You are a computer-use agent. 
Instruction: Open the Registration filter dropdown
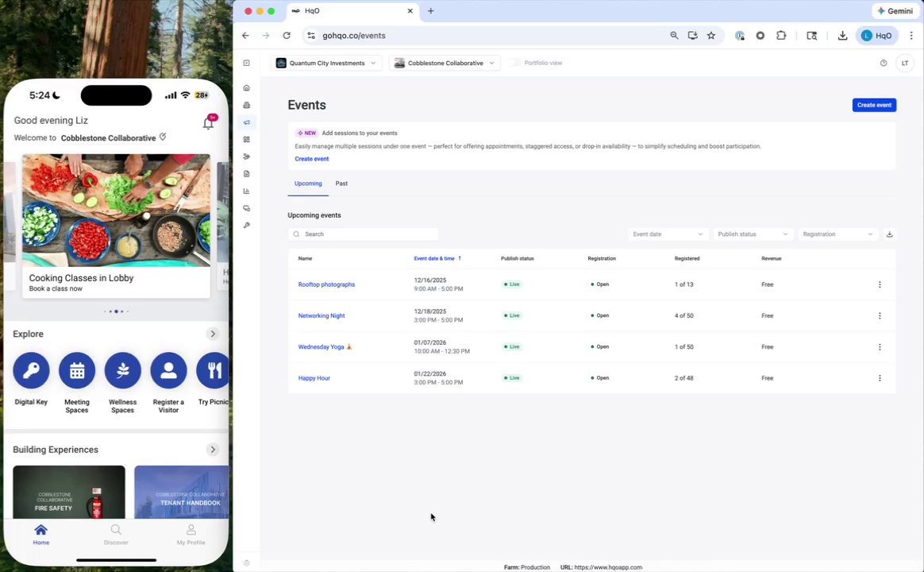pos(837,234)
